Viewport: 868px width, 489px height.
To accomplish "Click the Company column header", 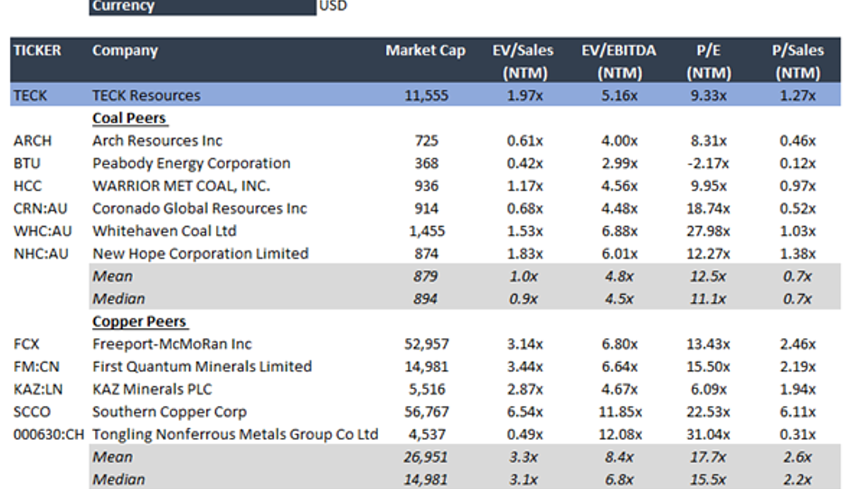I will (x=125, y=50).
